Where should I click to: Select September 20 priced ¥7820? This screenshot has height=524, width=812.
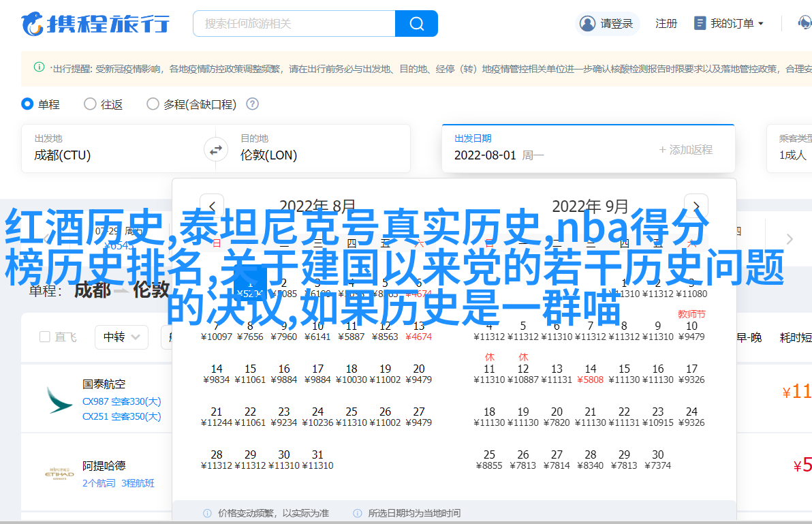(557, 417)
